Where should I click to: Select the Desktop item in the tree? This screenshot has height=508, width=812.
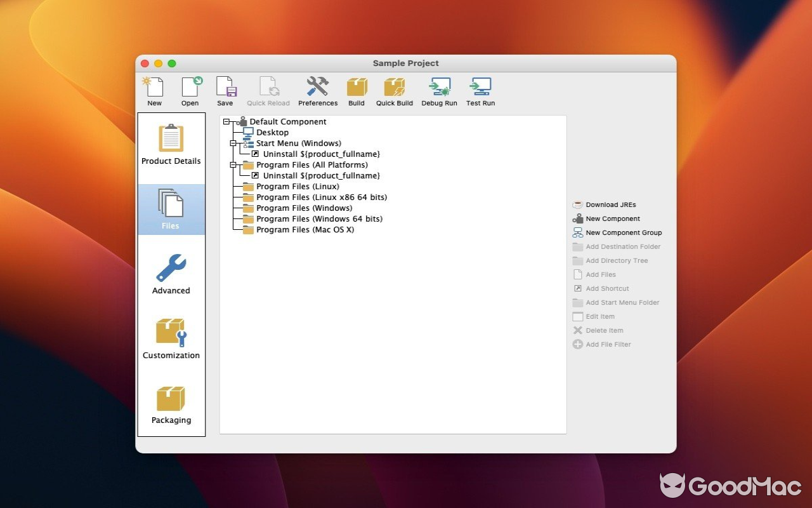273,132
